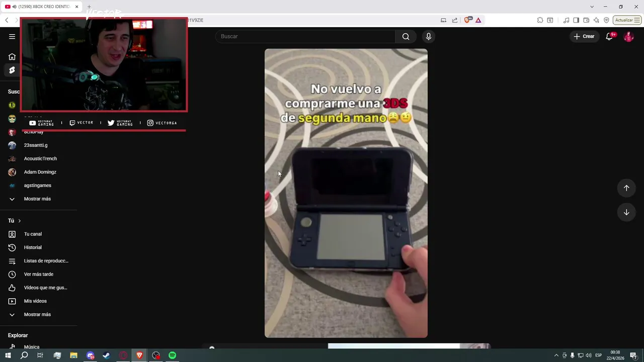Viewport: 644px width, 362px height.
Task: Open the clock showing 00:38
Action: pyautogui.click(x=615, y=355)
